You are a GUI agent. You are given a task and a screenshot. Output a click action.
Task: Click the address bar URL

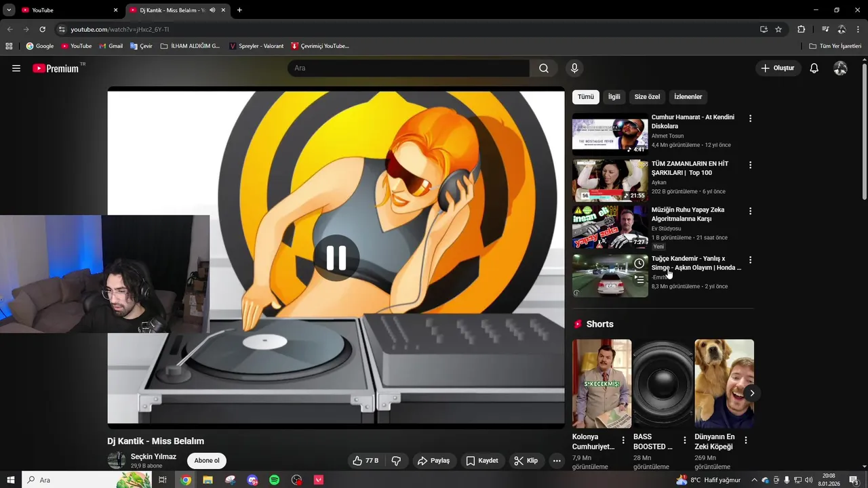(120, 29)
